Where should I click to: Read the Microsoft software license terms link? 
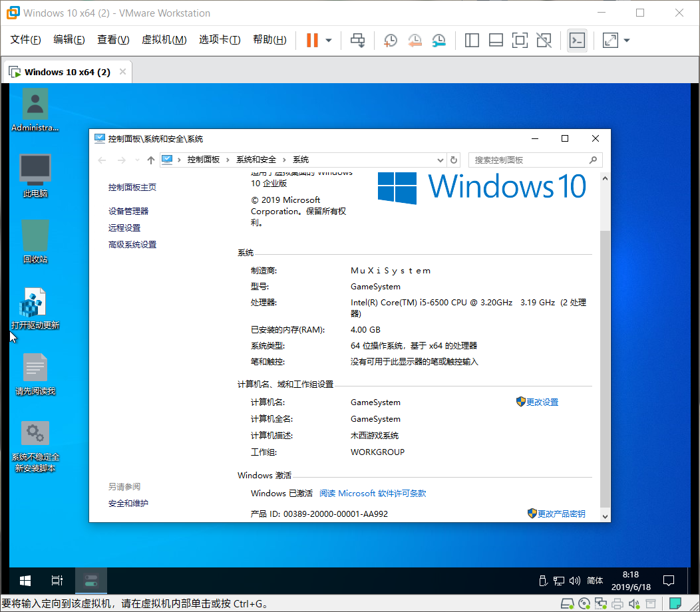pos(373,494)
